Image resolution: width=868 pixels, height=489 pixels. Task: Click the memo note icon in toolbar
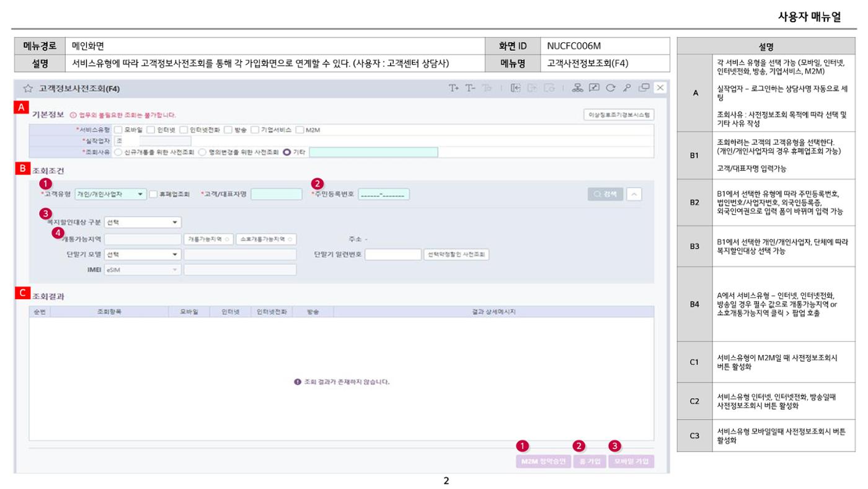click(594, 88)
